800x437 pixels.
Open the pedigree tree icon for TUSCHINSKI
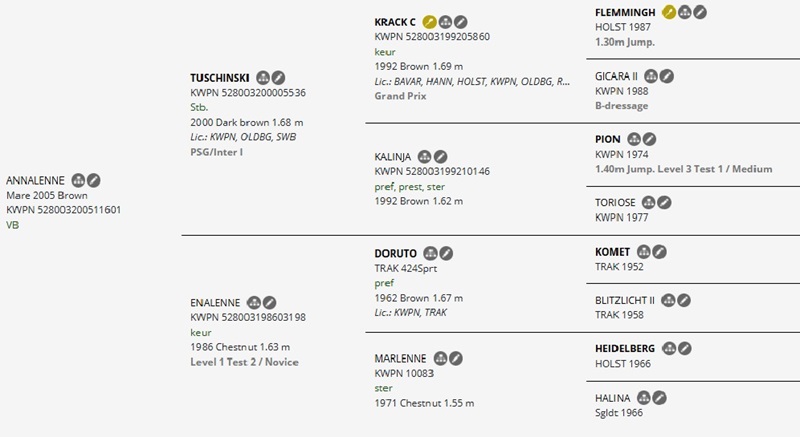coord(263,77)
